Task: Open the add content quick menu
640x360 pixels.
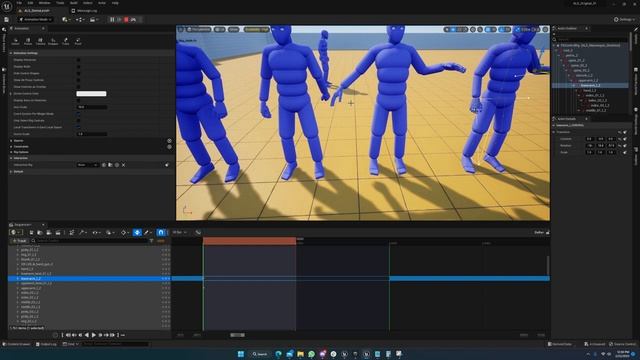Action: (65, 19)
